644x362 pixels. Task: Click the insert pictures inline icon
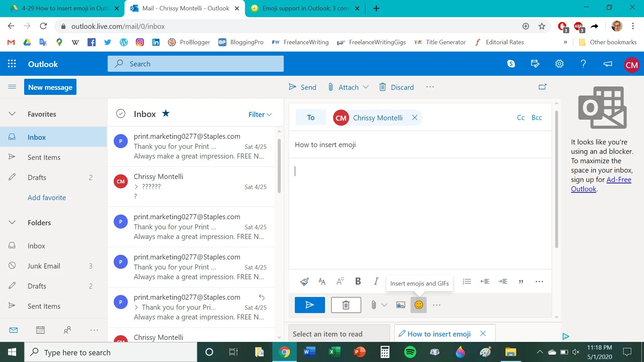[400, 305]
